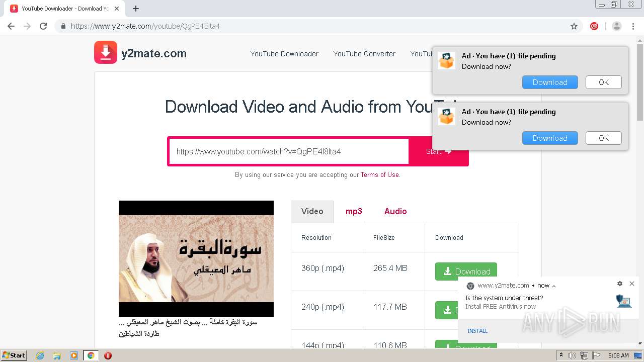The image size is (644, 362).
Task: Click the antivirus shield laptop icon
Action: point(623,301)
